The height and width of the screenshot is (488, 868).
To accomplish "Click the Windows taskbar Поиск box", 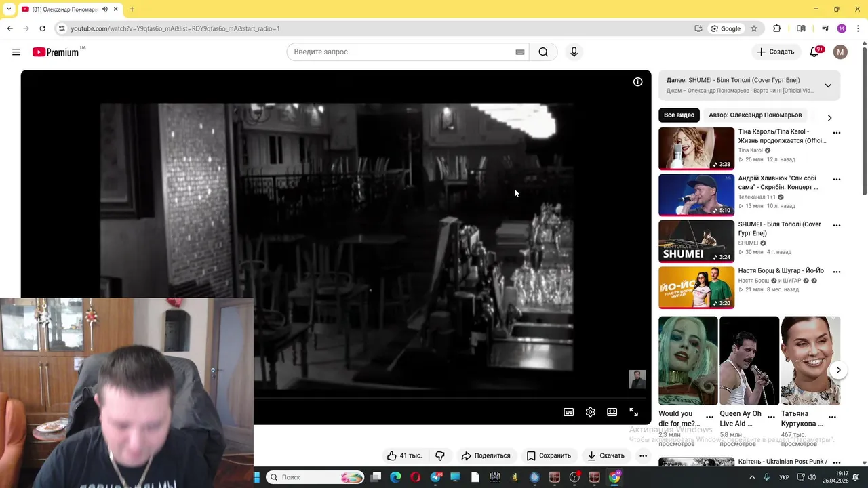I will click(x=315, y=477).
